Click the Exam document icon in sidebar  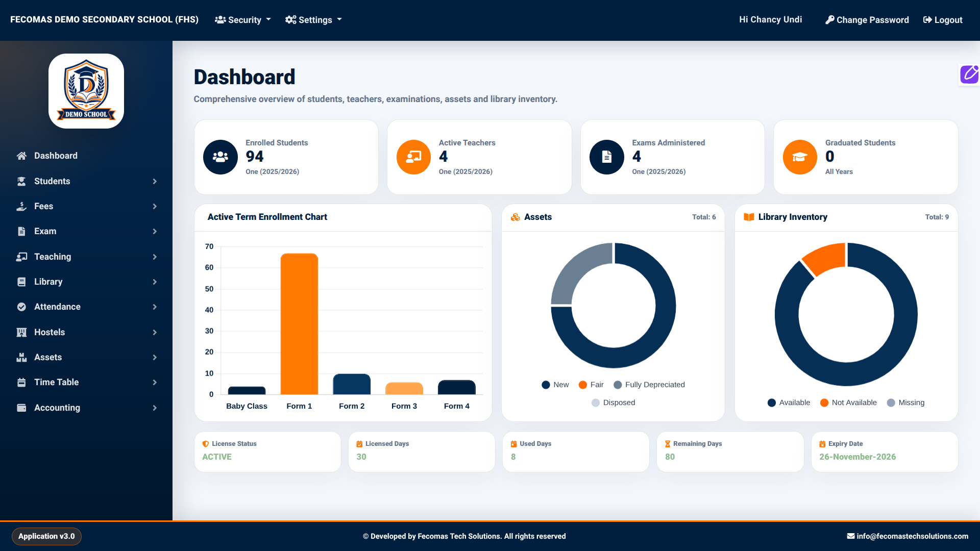tap(21, 232)
